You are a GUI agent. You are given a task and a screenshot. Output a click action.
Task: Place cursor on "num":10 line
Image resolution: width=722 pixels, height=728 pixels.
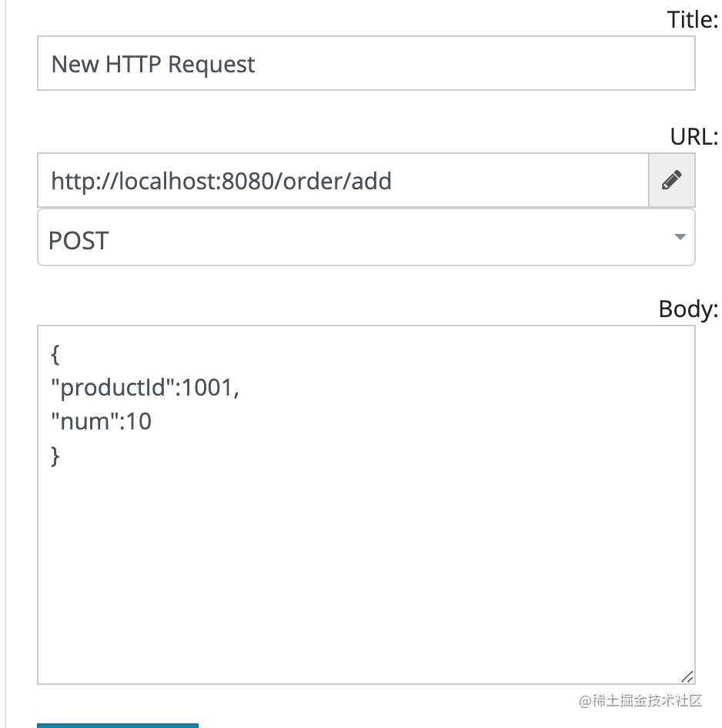pyautogui.click(x=101, y=421)
